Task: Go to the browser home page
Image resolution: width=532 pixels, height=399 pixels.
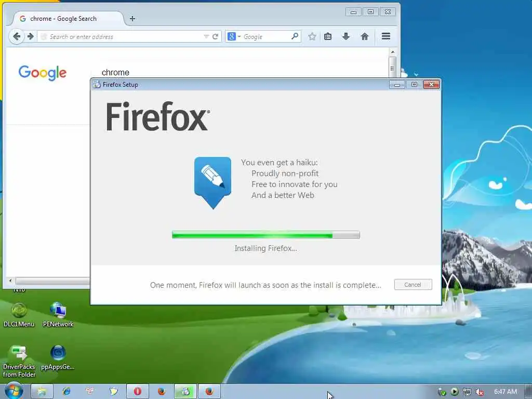Action: (x=365, y=36)
